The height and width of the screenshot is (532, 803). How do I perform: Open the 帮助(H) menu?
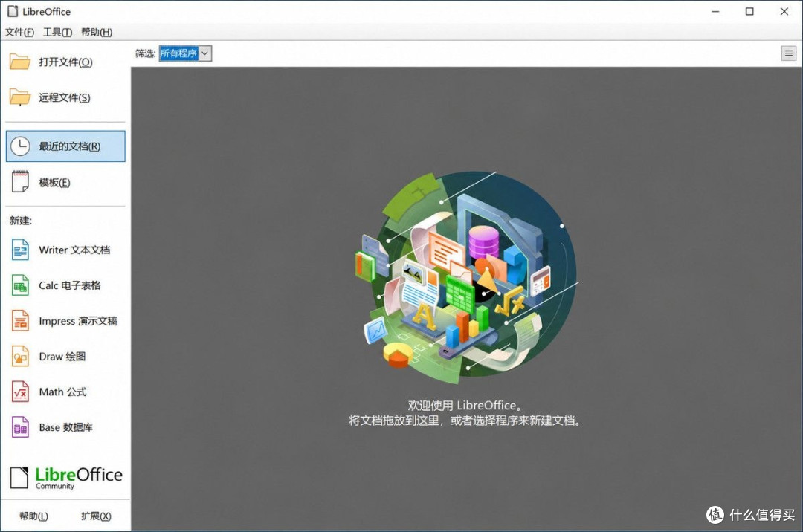[97, 32]
